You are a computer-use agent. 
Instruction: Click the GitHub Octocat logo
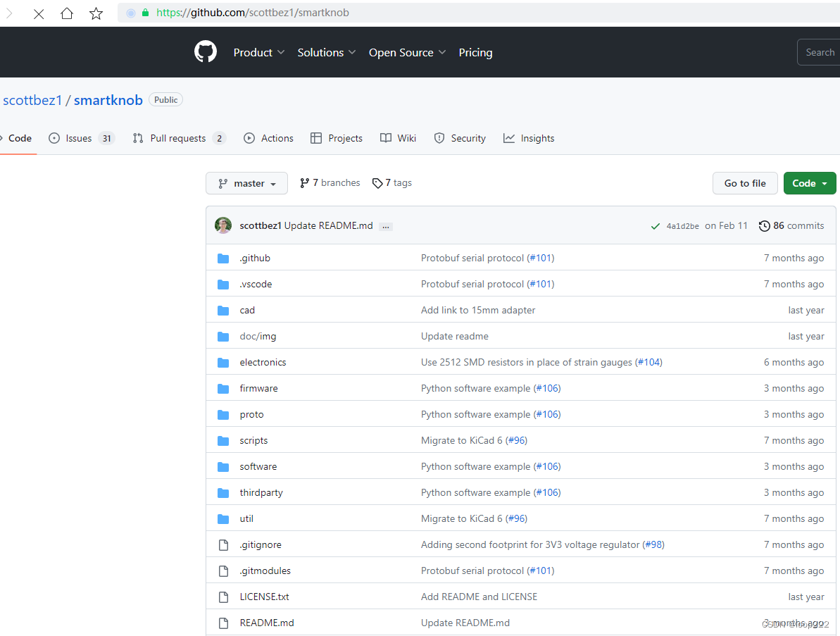(x=205, y=52)
